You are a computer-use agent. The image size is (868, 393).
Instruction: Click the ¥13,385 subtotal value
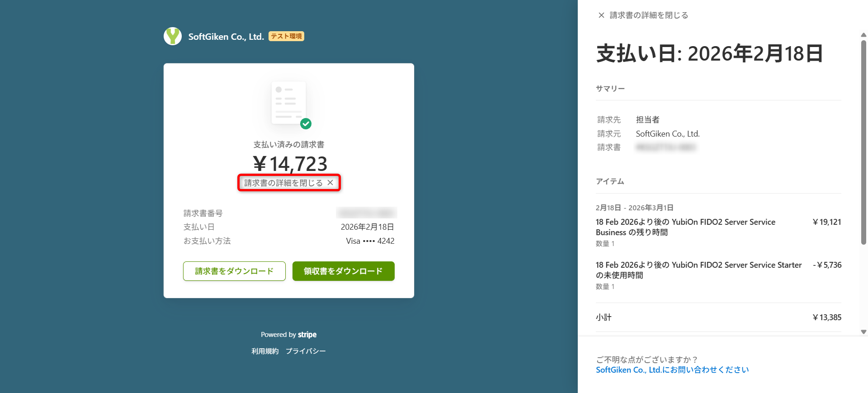pyautogui.click(x=827, y=317)
